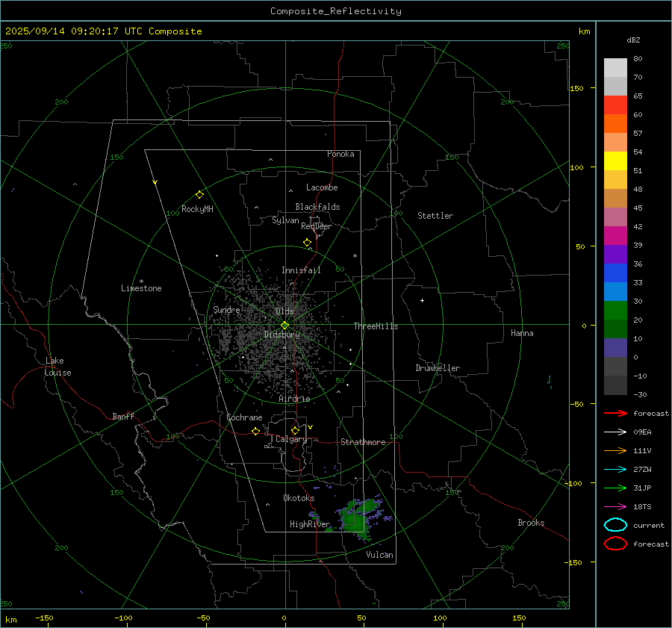Click the Lake Louise label
Image resolution: width=672 pixels, height=628 pixels.
pos(57,367)
